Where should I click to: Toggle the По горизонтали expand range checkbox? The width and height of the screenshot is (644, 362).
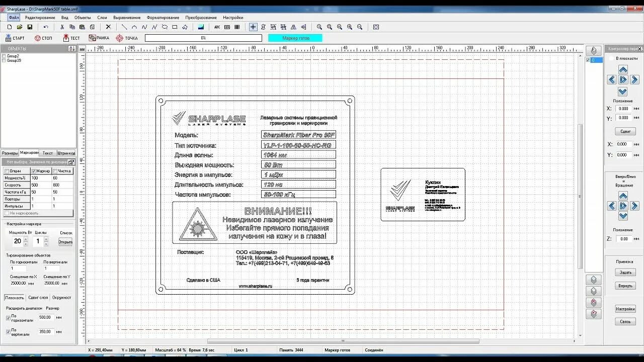tap(8, 317)
